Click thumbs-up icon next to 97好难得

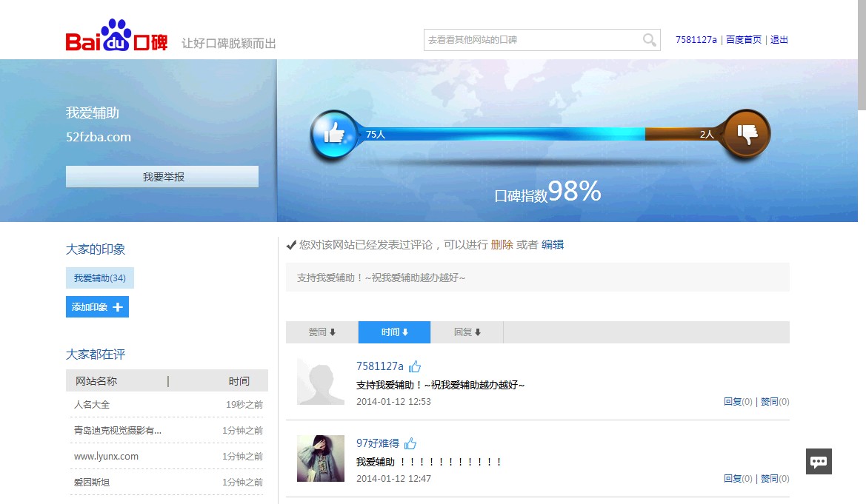pyautogui.click(x=410, y=443)
